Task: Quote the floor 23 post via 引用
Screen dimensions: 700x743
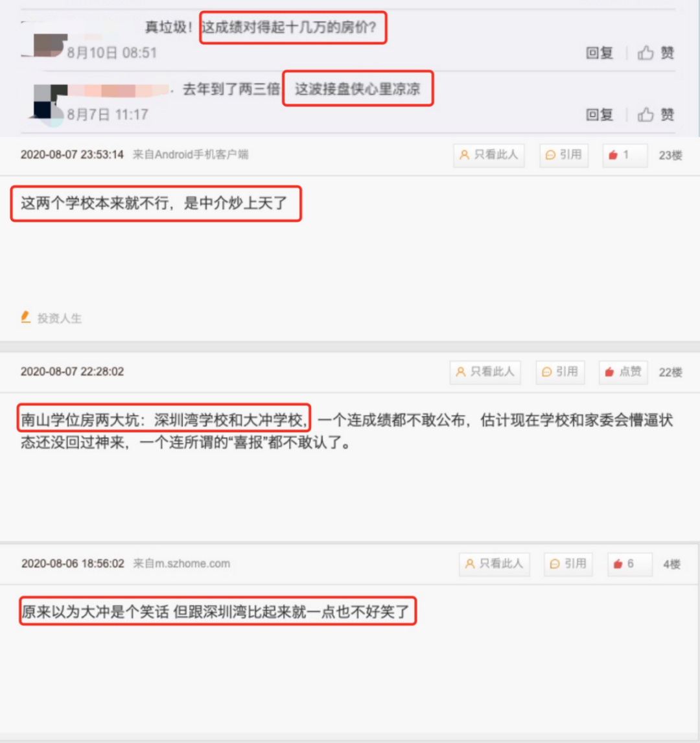Action: (564, 156)
